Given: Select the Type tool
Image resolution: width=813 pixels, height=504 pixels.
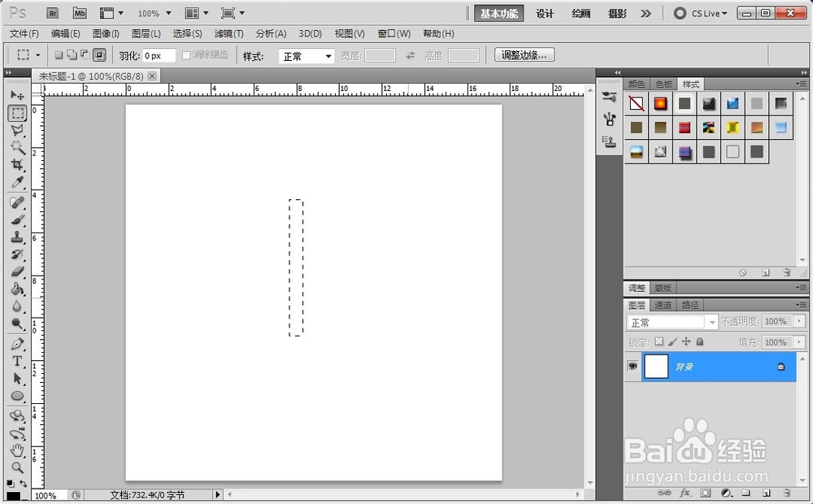Looking at the screenshot, I should [x=17, y=361].
